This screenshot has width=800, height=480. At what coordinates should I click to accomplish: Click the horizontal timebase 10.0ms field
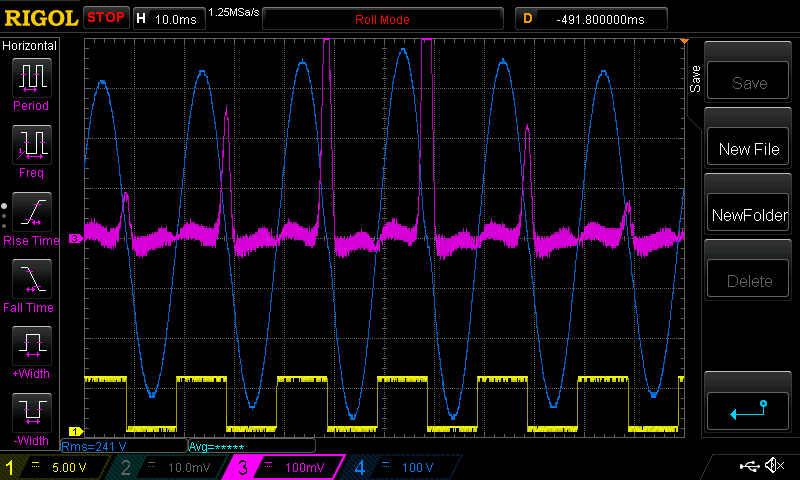pos(167,18)
